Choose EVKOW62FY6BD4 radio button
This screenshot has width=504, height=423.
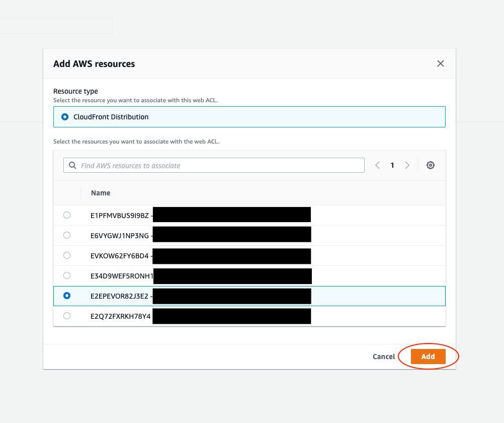coord(67,255)
